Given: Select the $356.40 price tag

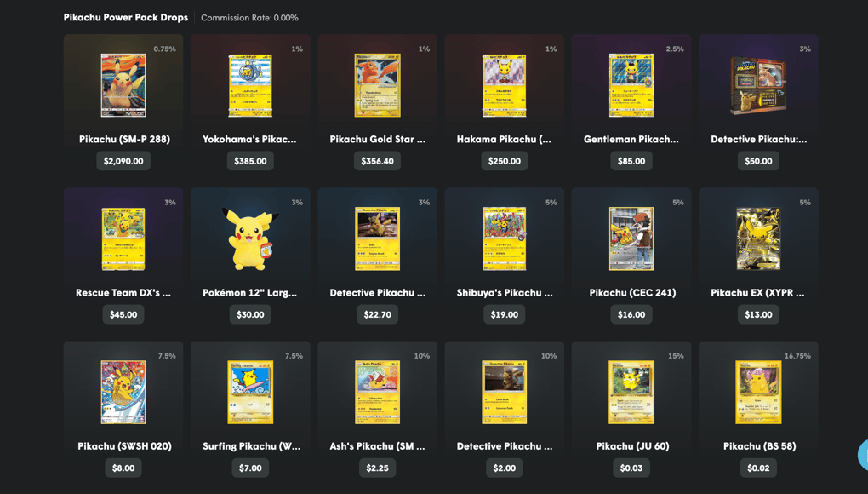Looking at the screenshot, I should [x=378, y=161].
